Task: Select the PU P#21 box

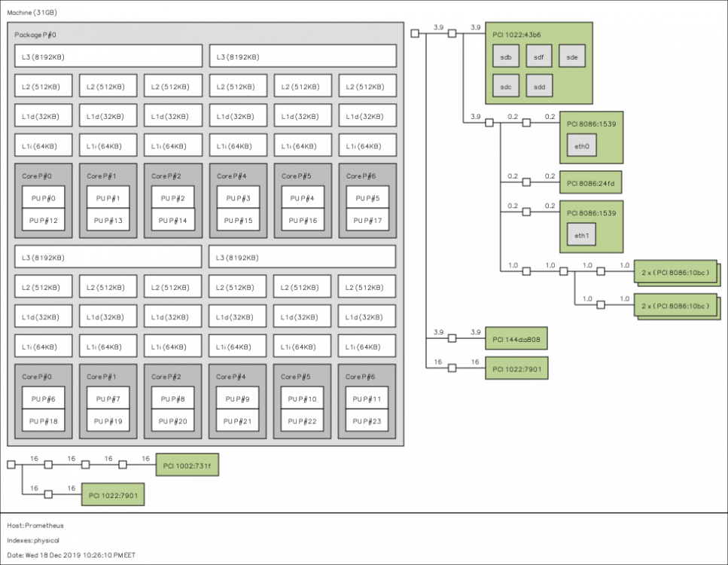Action: (x=238, y=421)
